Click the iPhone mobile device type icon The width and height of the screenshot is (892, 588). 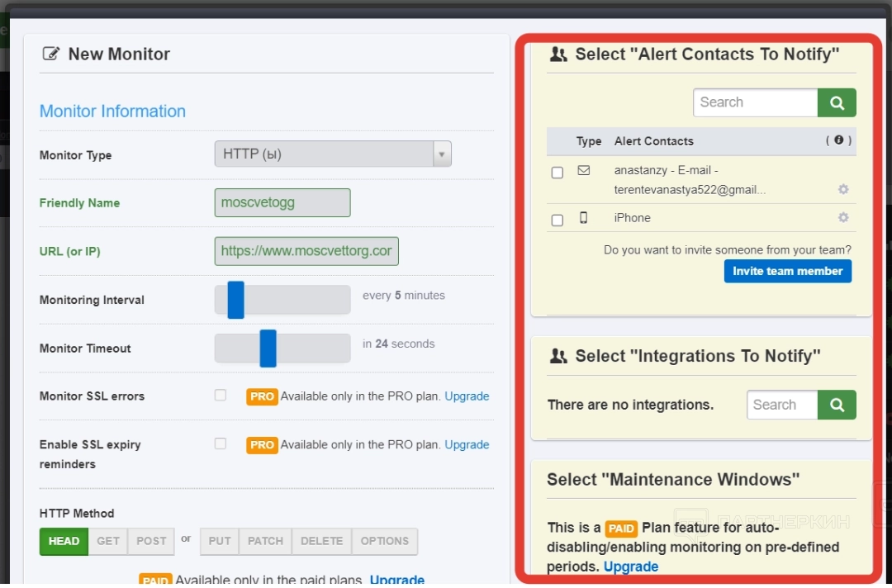pyautogui.click(x=584, y=218)
